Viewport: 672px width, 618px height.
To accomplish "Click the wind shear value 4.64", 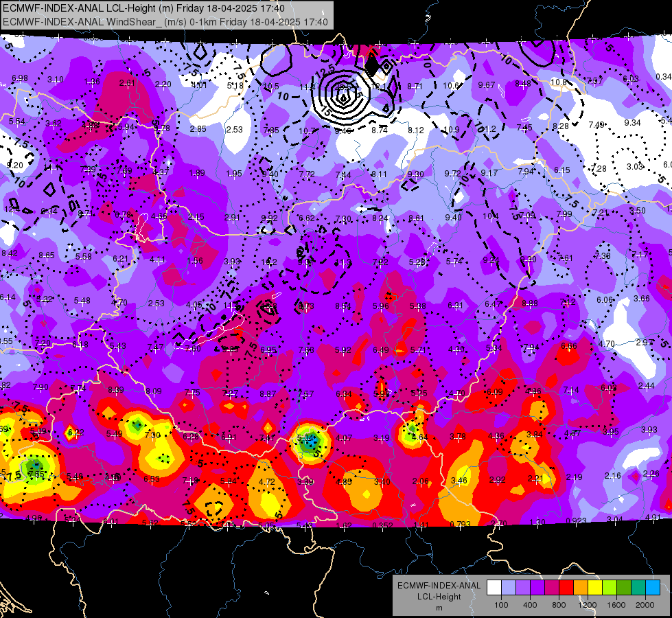I will pos(419,437).
